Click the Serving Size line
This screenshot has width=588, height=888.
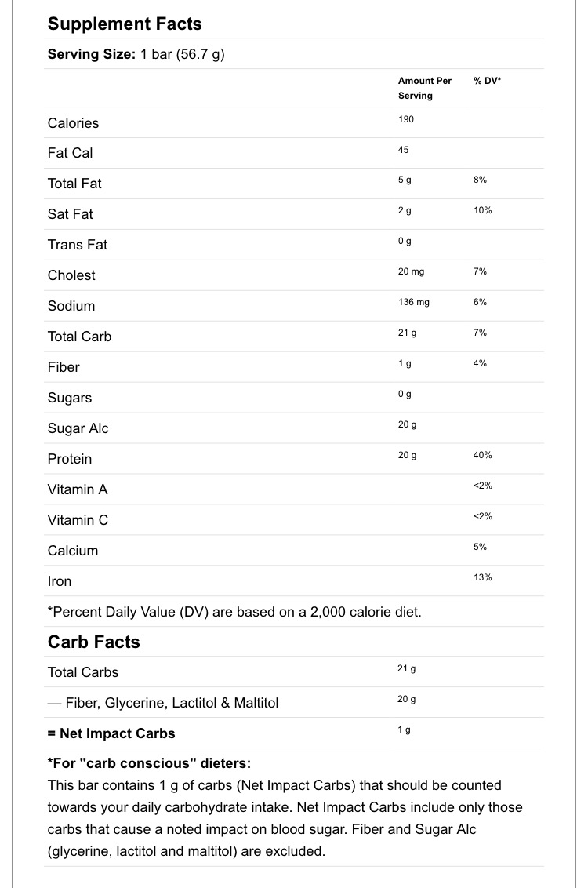(x=136, y=54)
